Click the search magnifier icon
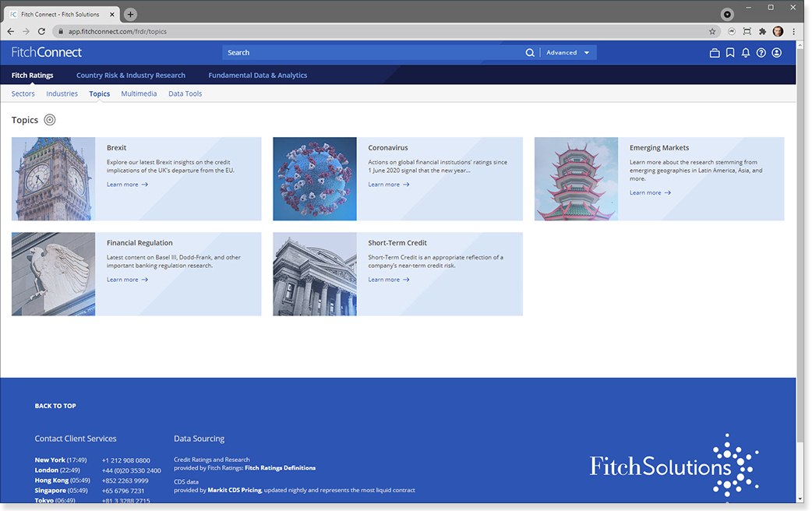The image size is (812, 511). coord(530,53)
